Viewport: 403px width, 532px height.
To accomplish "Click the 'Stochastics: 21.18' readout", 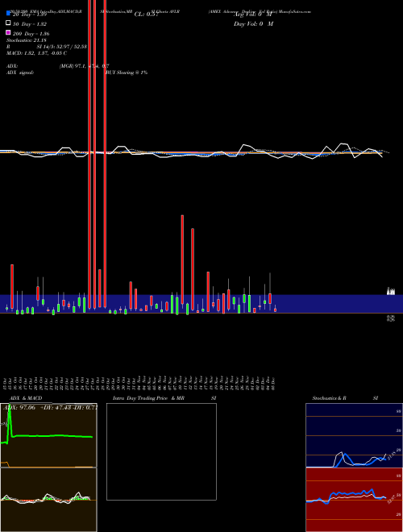I will [x=26, y=40].
